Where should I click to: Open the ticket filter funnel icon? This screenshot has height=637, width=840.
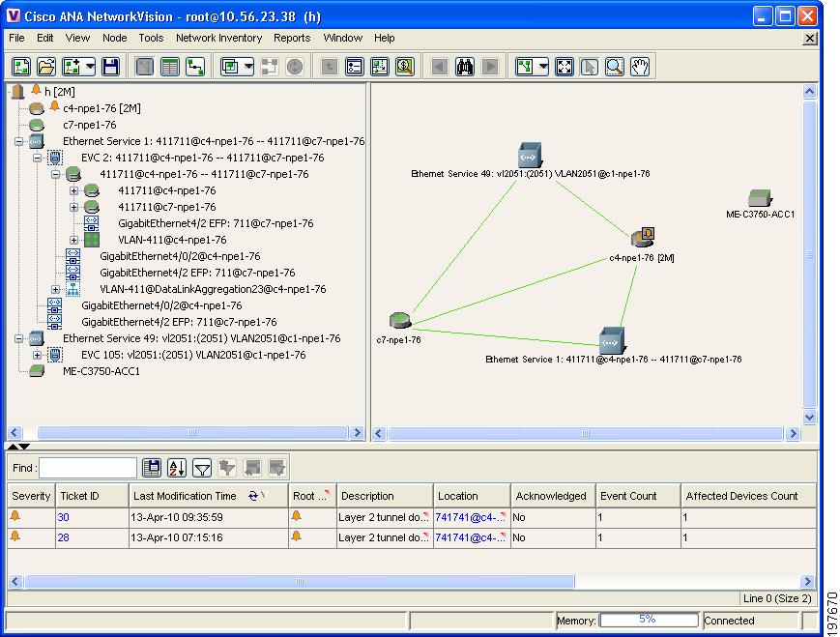pyautogui.click(x=202, y=468)
